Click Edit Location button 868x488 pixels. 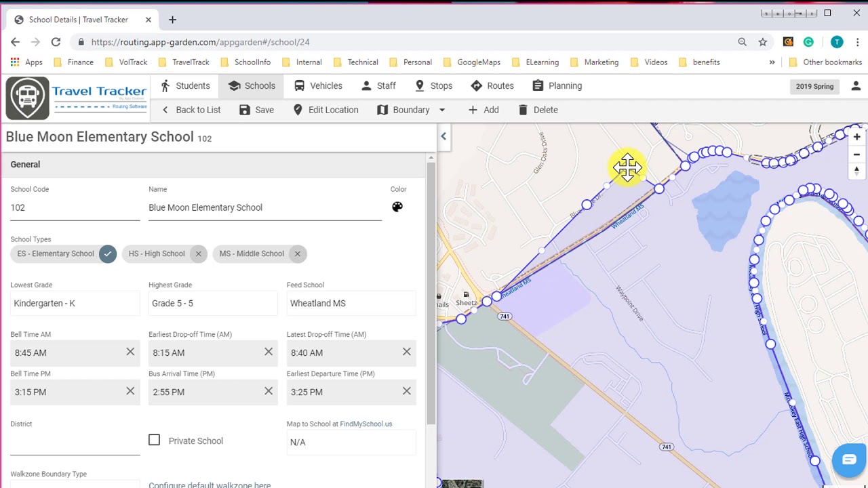pyautogui.click(x=325, y=110)
